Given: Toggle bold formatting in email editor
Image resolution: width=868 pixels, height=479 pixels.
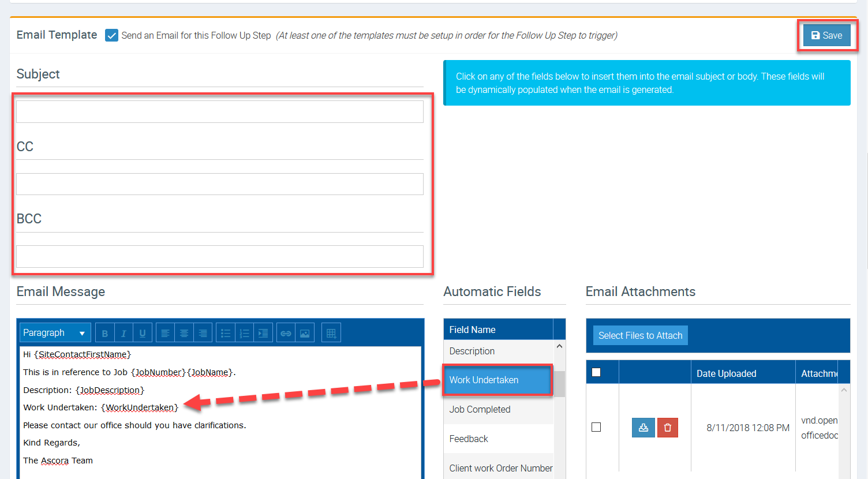Looking at the screenshot, I should (x=105, y=333).
